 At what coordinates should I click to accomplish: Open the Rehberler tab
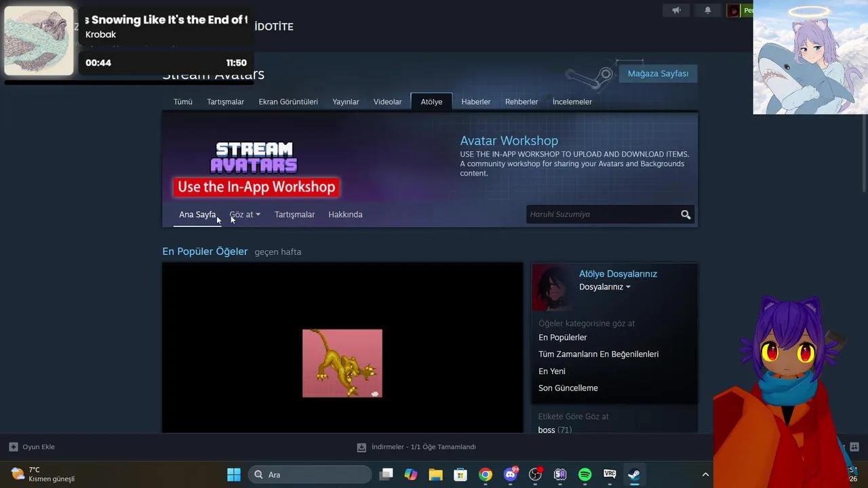(x=521, y=102)
